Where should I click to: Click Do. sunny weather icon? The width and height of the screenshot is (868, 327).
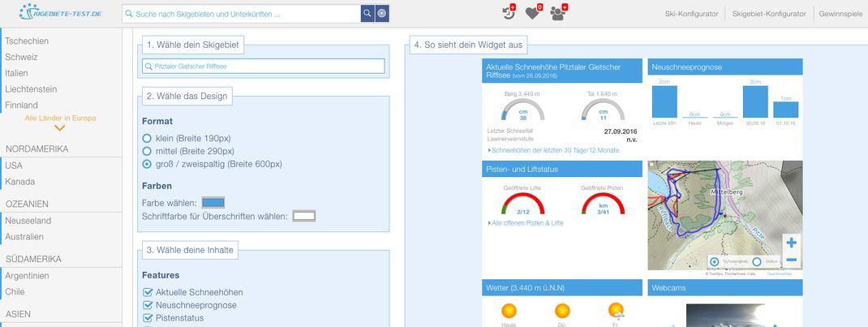[x=562, y=311]
